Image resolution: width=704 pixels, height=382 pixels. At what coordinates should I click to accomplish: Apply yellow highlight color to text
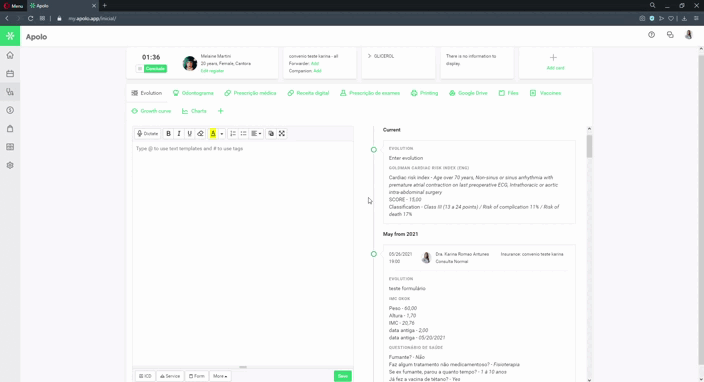(213, 133)
